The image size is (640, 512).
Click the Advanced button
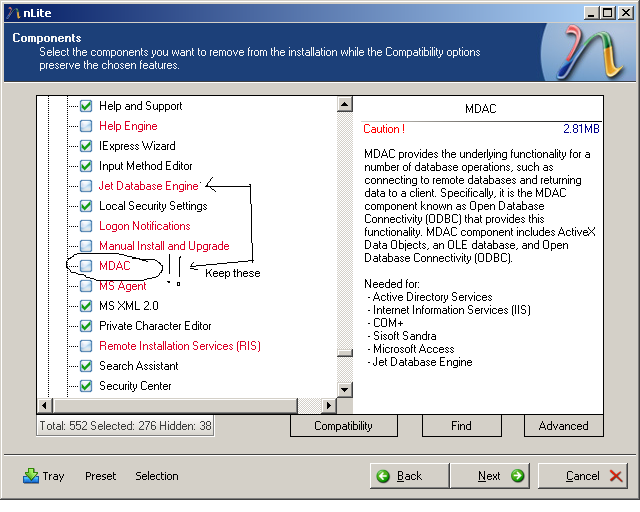click(563, 426)
